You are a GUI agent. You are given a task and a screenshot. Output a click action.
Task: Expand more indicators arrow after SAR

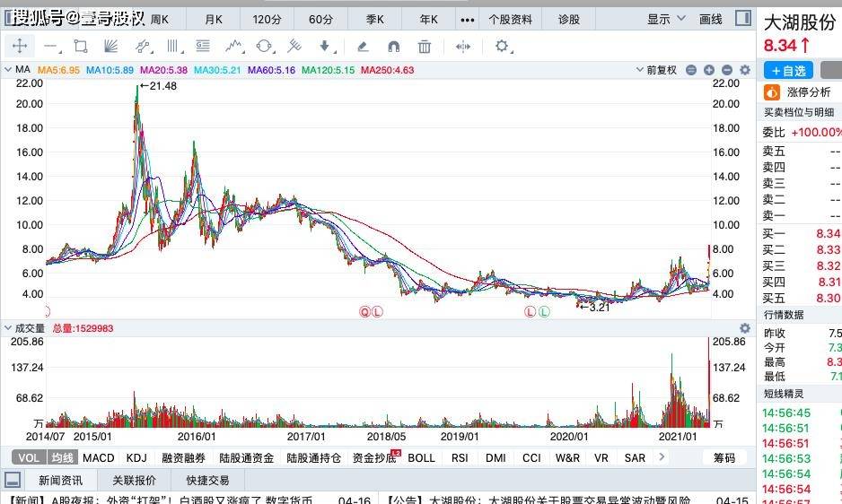click(662, 456)
